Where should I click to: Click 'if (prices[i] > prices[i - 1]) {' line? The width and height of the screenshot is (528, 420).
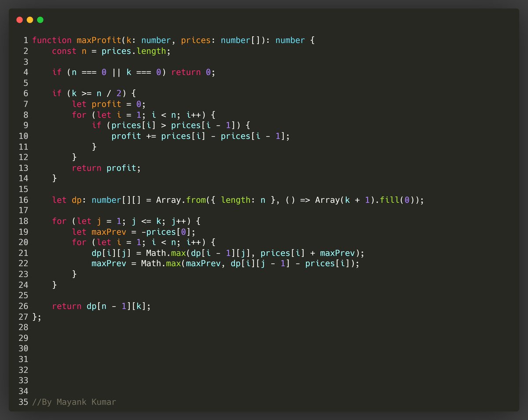tap(171, 125)
